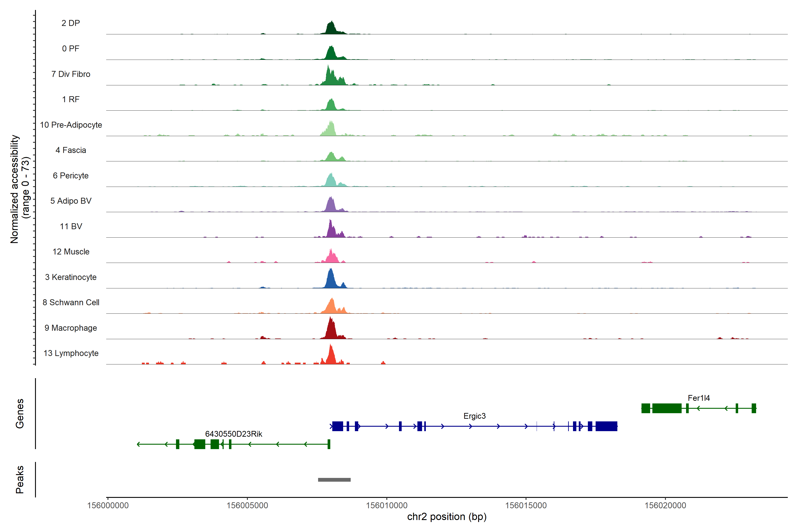Click the Normalized accessibility axis title
Viewport: 798px width, 532px height.
pyautogui.click(x=15, y=189)
